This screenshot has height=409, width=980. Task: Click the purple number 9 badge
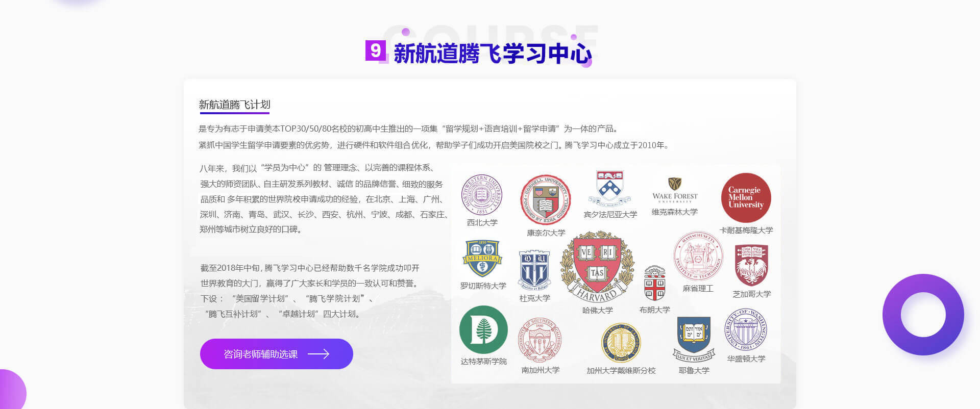tap(375, 50)
